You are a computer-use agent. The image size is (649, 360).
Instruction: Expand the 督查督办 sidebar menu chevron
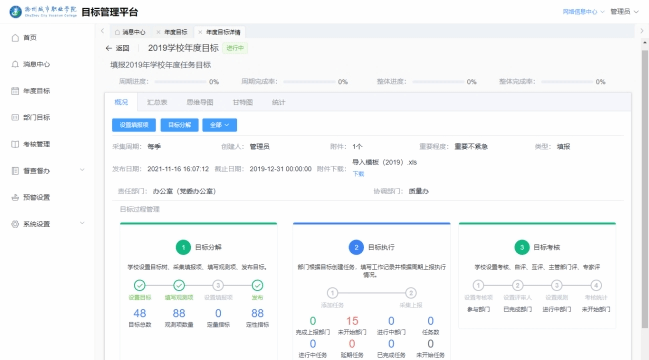[82, 170]
